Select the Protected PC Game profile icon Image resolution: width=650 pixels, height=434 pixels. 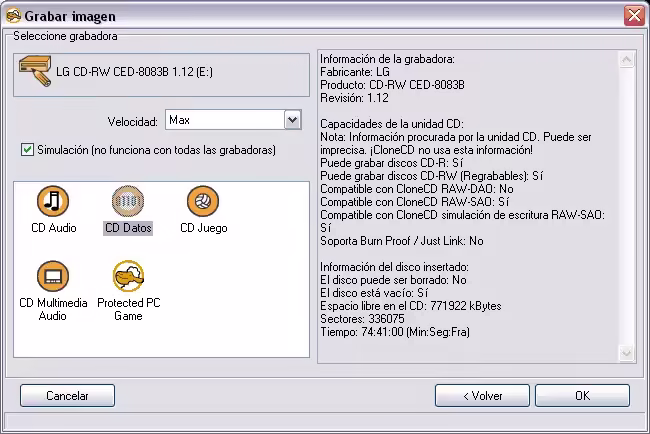[x=128, y=276]
